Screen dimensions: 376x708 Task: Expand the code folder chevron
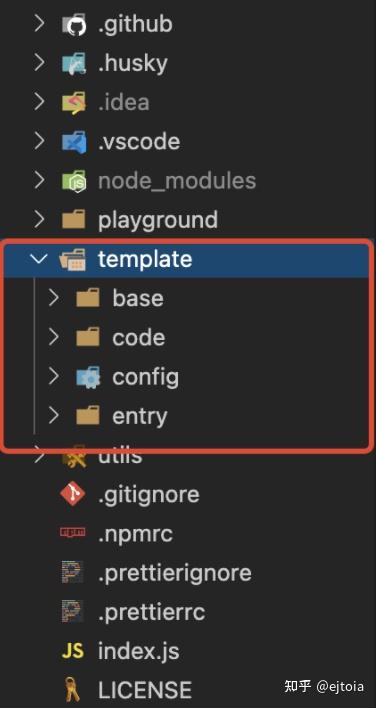point(54,337)
